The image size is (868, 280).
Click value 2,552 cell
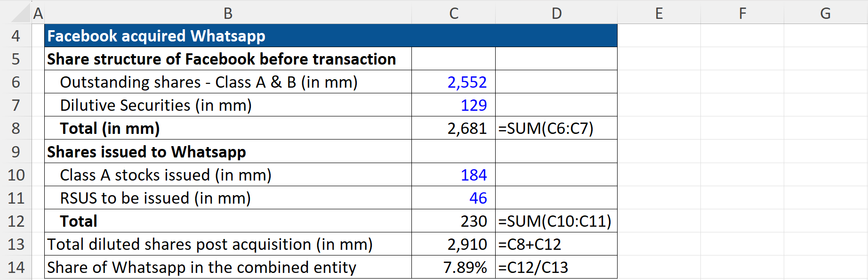click(x=453, y=82)
